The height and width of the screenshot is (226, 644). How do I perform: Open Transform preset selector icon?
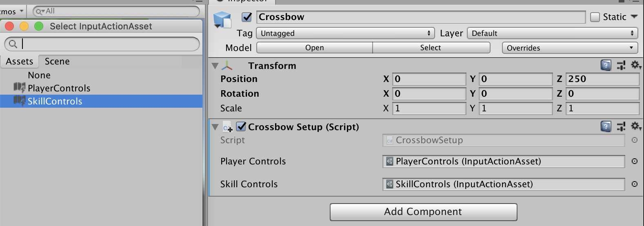(x=621, y=65)
